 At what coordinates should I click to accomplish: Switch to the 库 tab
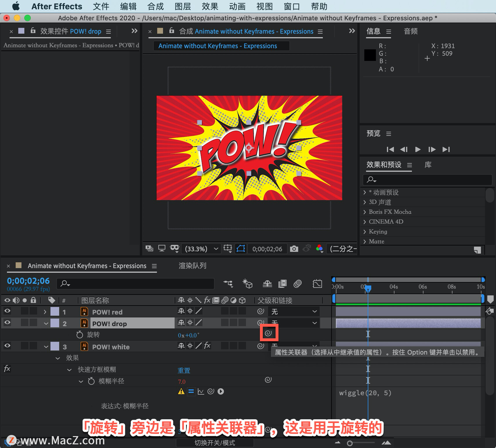[428, 165]
